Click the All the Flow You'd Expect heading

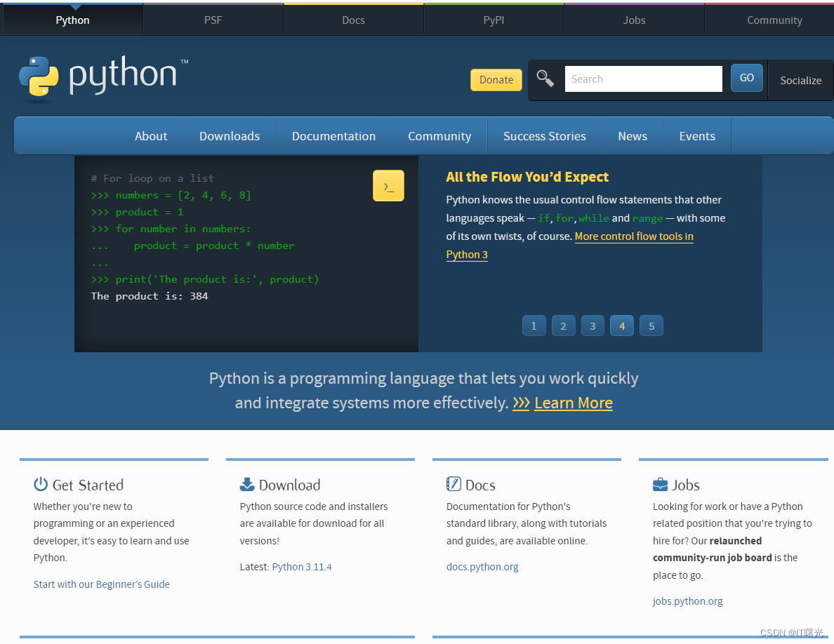tap(527, 177)
